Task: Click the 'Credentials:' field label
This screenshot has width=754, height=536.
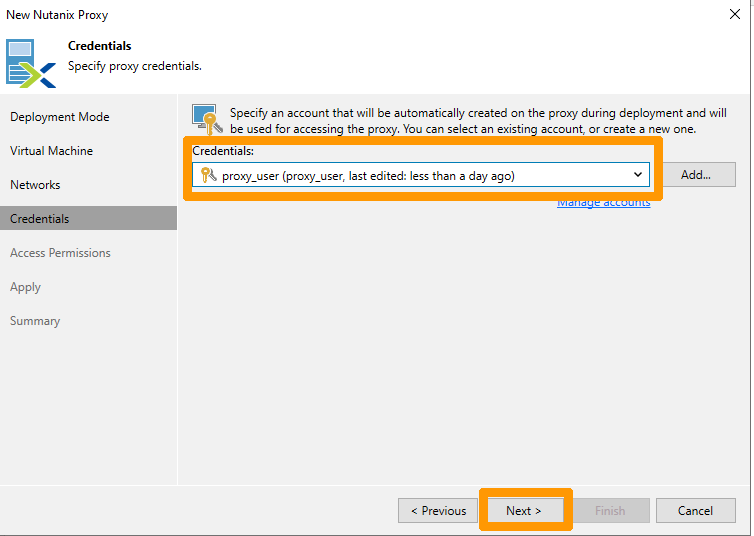Action: pyautogui.click(x=223, y=151)
